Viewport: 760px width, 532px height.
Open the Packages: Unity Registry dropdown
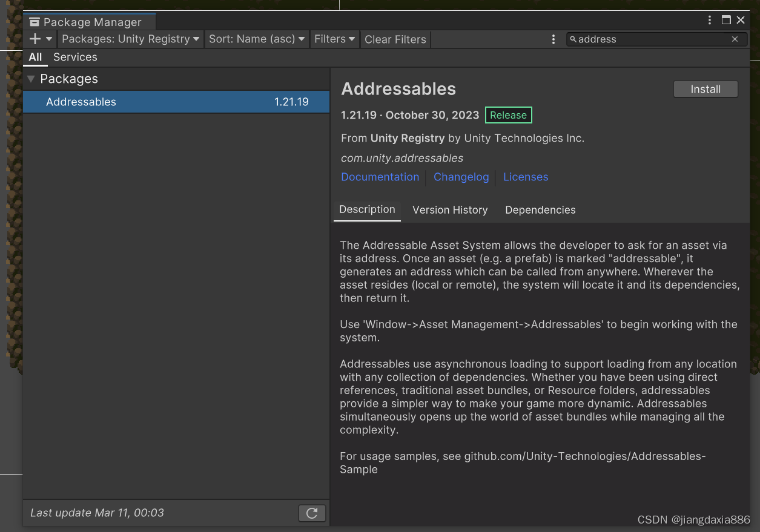point(130,39)
